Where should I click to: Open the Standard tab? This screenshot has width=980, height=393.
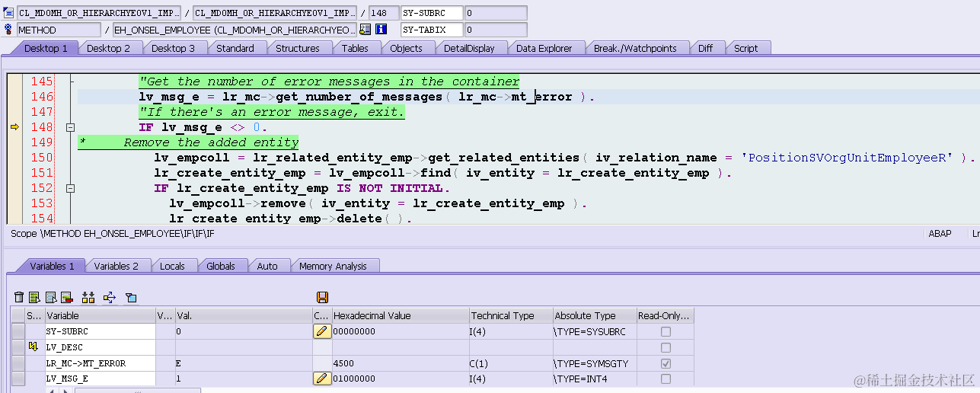[x=235, y=48]
